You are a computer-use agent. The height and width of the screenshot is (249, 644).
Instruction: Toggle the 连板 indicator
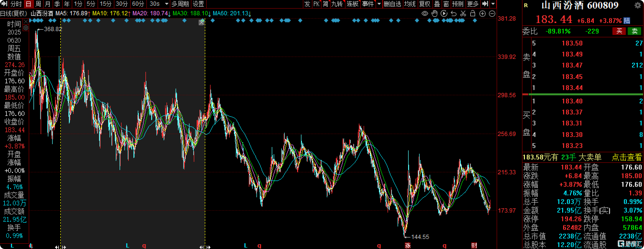[353, 4]
